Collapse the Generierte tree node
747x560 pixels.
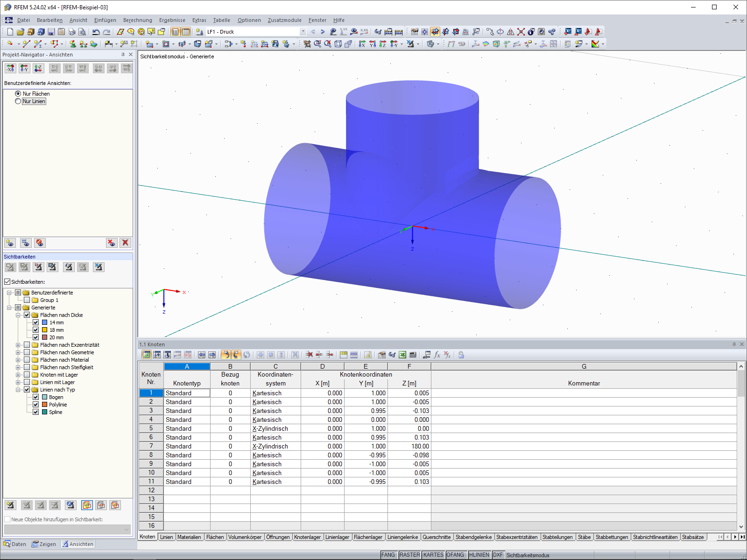coord(9,308)
